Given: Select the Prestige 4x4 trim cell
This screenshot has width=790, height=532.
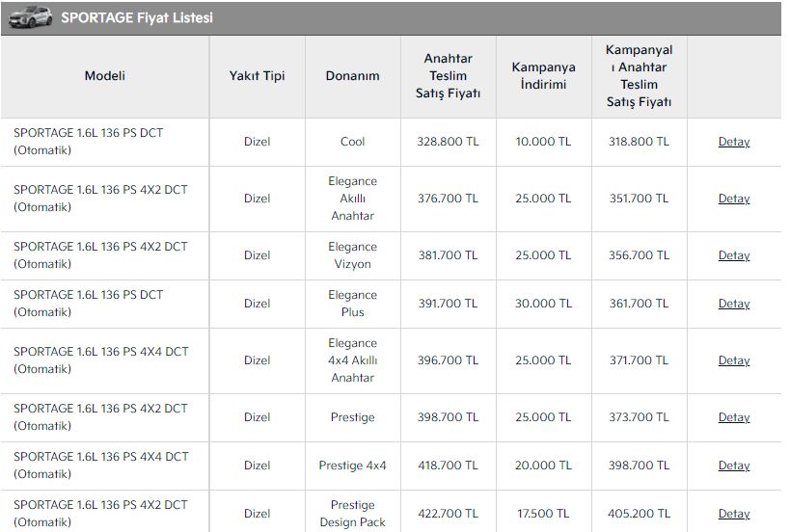Looking at the screenshot, I should point(353,466).
